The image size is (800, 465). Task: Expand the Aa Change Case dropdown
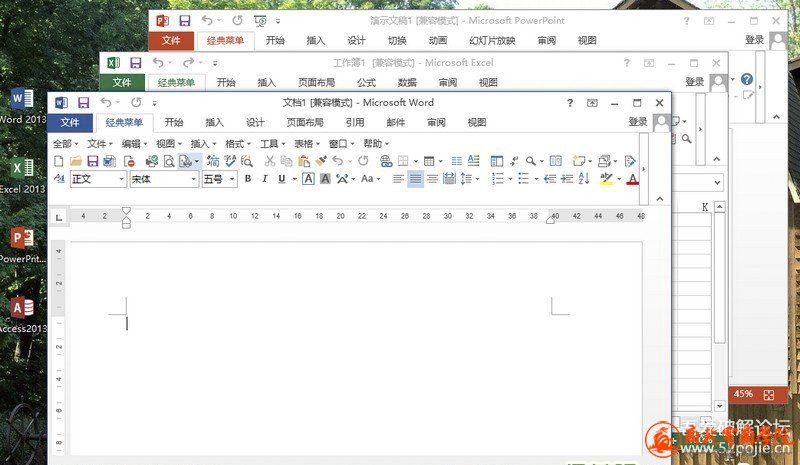pos(378,179)
